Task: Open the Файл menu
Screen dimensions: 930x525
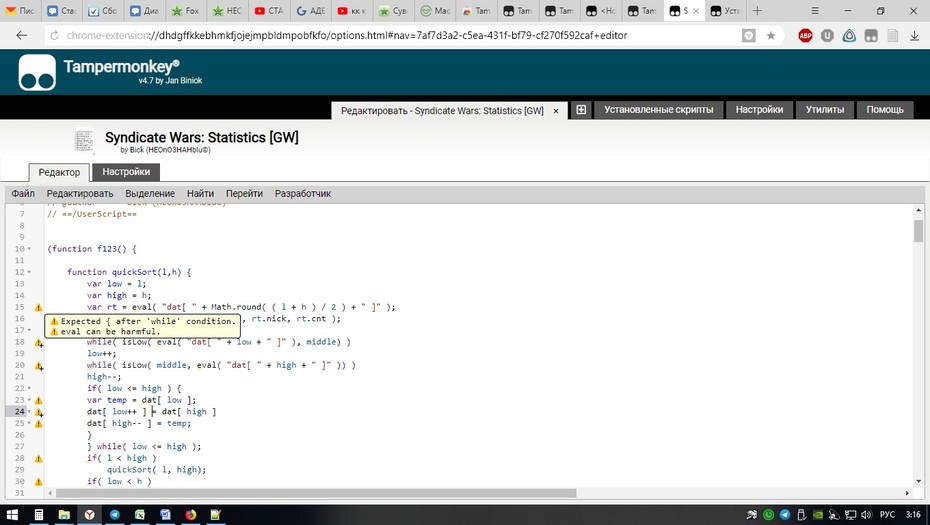Action: (x=23, y=193)
